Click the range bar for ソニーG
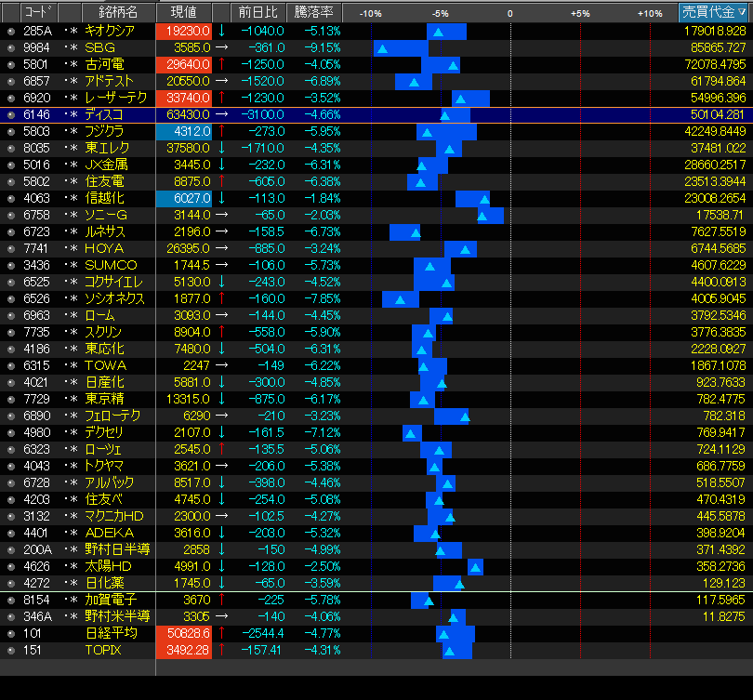The image size is (753, 700). click(490, 216)
